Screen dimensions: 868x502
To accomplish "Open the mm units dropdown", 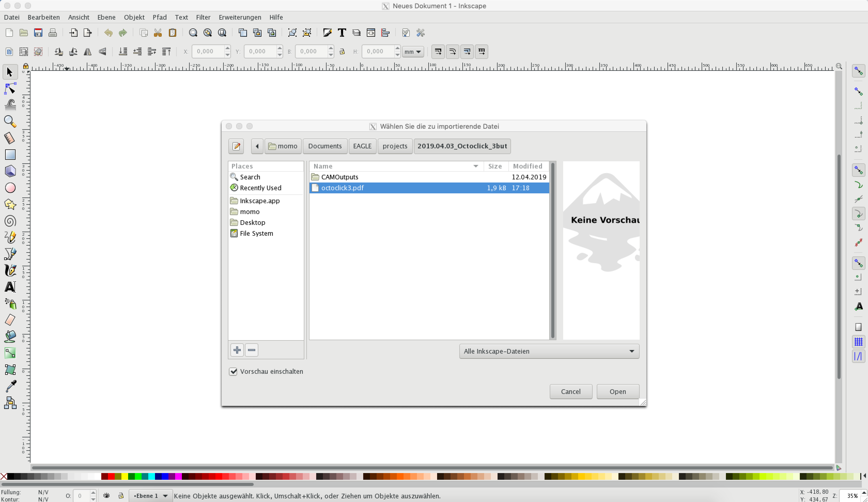I will pos(412,51).
